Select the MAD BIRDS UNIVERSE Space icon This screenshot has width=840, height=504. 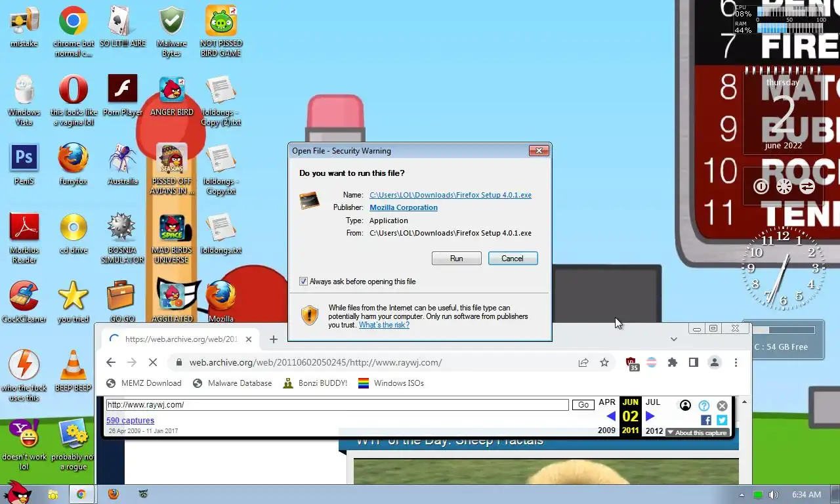[x=172, y=238]
